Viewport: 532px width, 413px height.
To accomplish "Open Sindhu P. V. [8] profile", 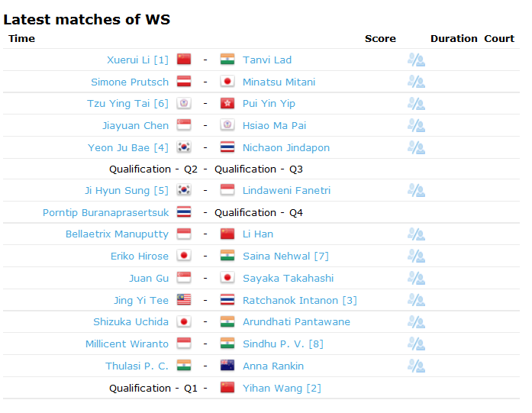I will (x=283, y=344).
